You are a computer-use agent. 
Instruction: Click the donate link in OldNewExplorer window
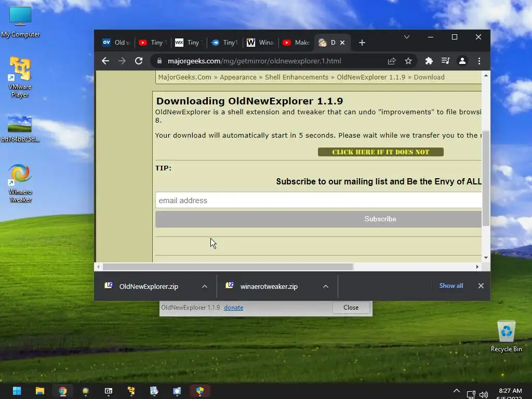233,308
